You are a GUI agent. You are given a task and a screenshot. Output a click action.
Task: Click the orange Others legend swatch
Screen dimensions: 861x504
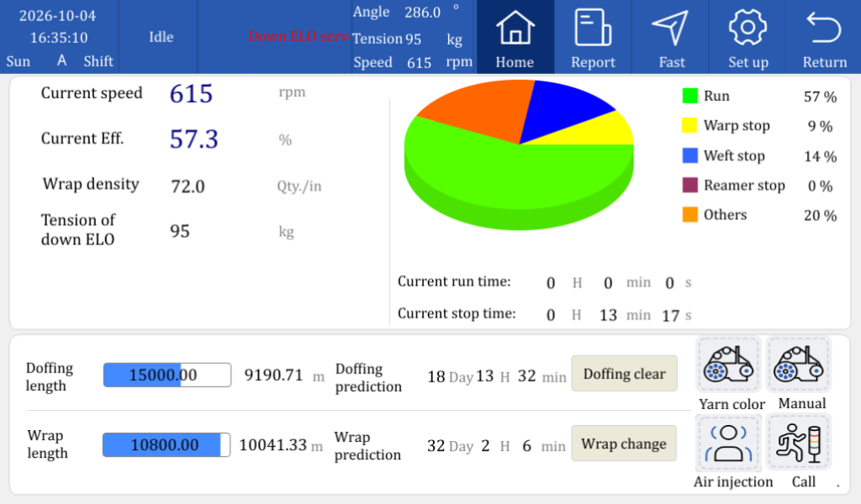(x=689, y=215)
